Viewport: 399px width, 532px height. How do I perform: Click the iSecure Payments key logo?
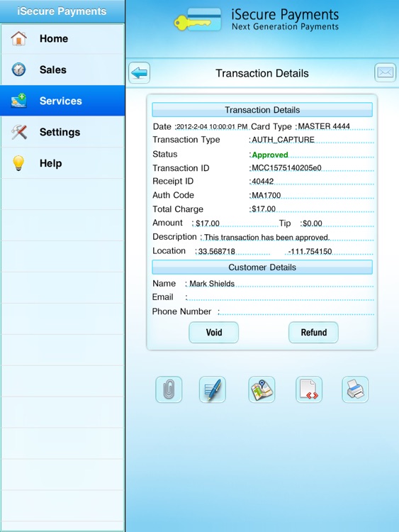(197, 20)
